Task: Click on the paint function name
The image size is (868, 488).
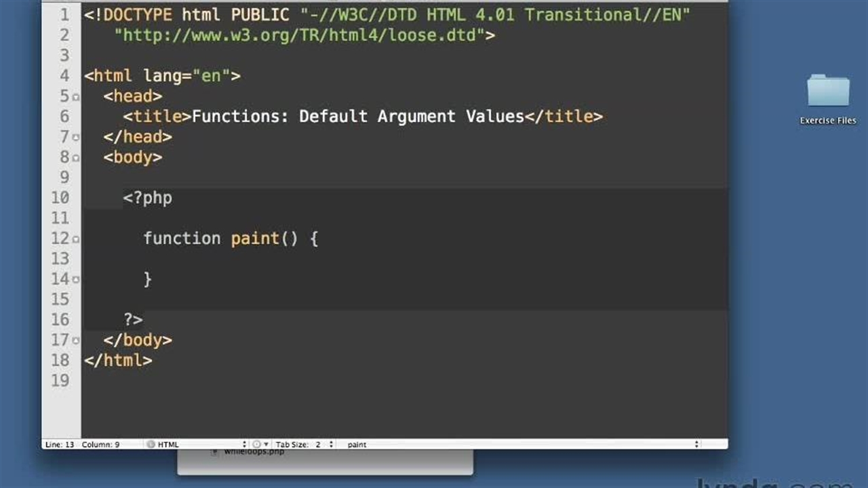Action: click(x=255, y=239)
